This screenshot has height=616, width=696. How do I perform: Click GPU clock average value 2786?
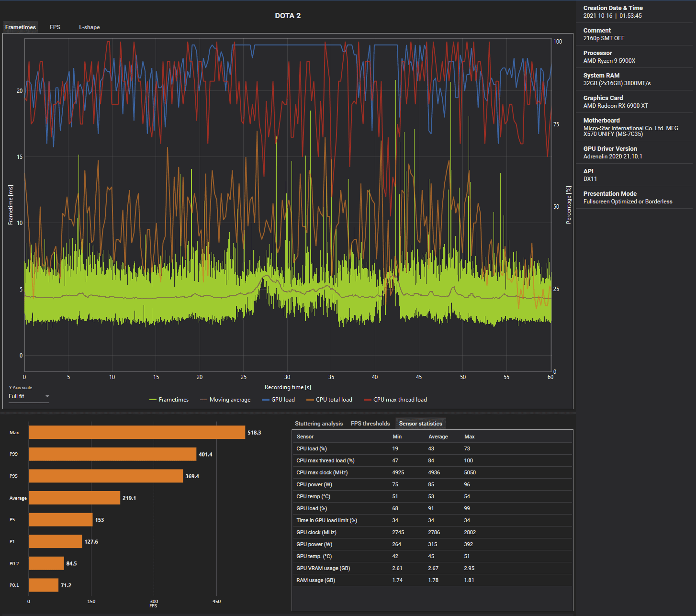click(434, 532)
